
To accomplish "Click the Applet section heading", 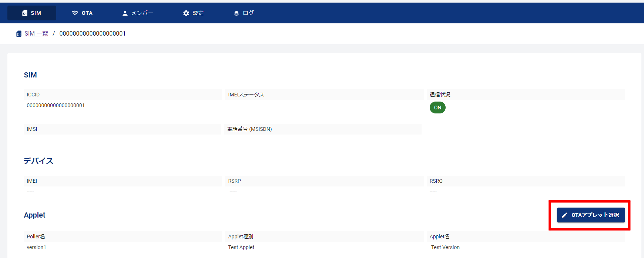I will click(35, 215).
